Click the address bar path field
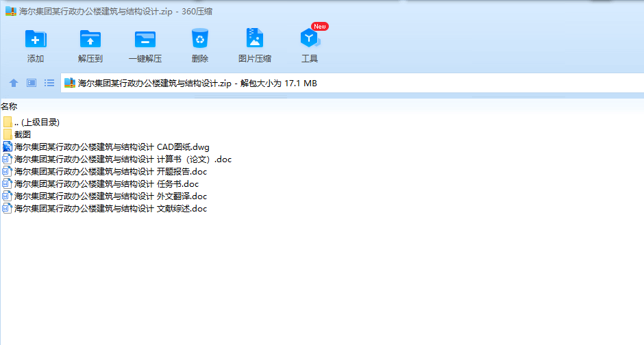This screenshot has height=345, width=644. pos(352,84)
